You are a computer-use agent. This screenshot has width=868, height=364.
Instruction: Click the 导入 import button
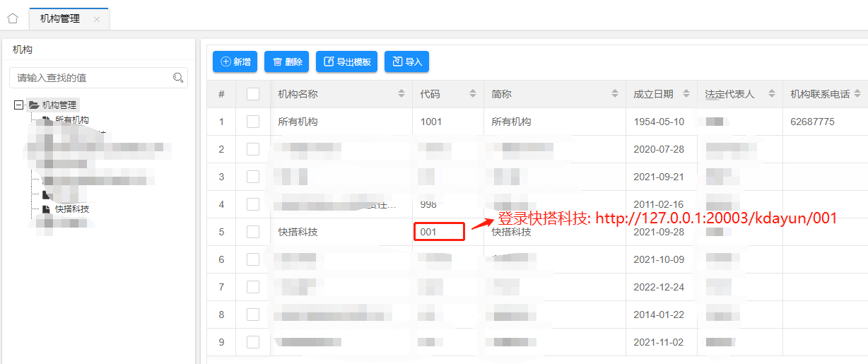(406, 62)
